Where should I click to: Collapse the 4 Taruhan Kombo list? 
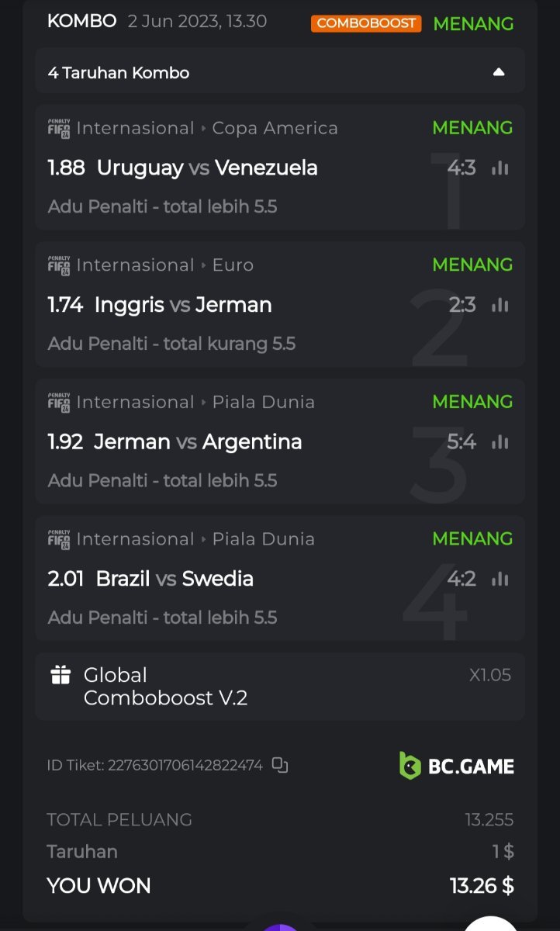(x=499, y=72)
